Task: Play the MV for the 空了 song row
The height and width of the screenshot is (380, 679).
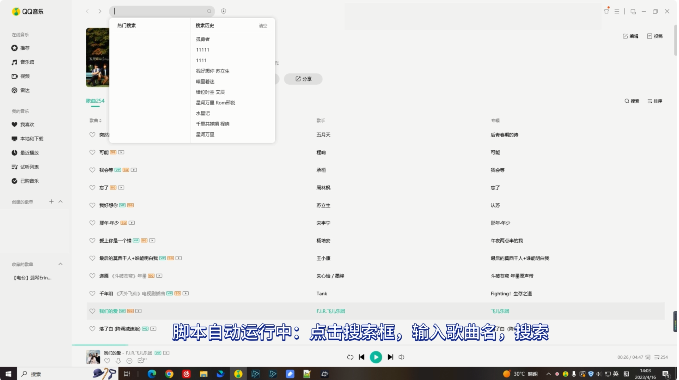Action: [121, 187]
